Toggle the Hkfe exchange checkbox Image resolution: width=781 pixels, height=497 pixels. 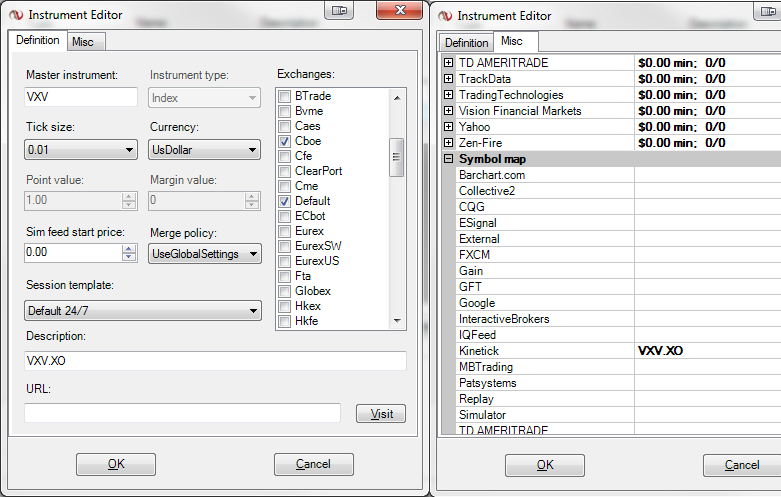pos(284,321)
